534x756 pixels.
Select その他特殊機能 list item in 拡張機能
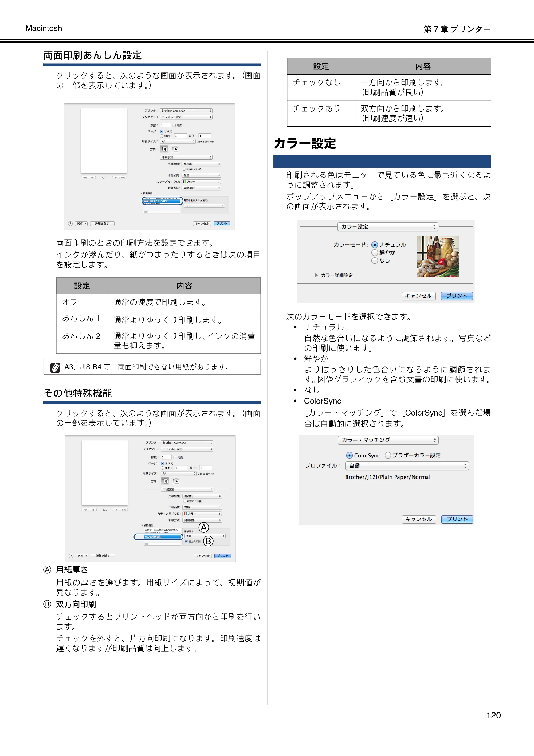coord(163,537)
